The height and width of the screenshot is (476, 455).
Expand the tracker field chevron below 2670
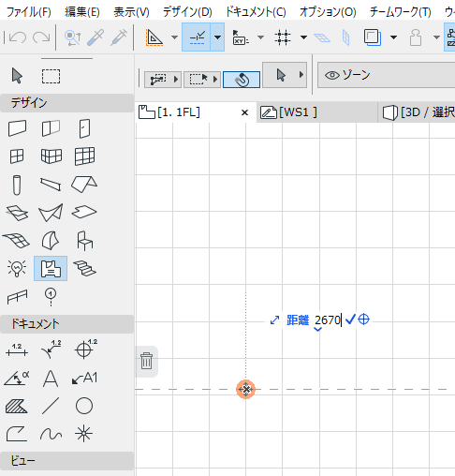317,329
